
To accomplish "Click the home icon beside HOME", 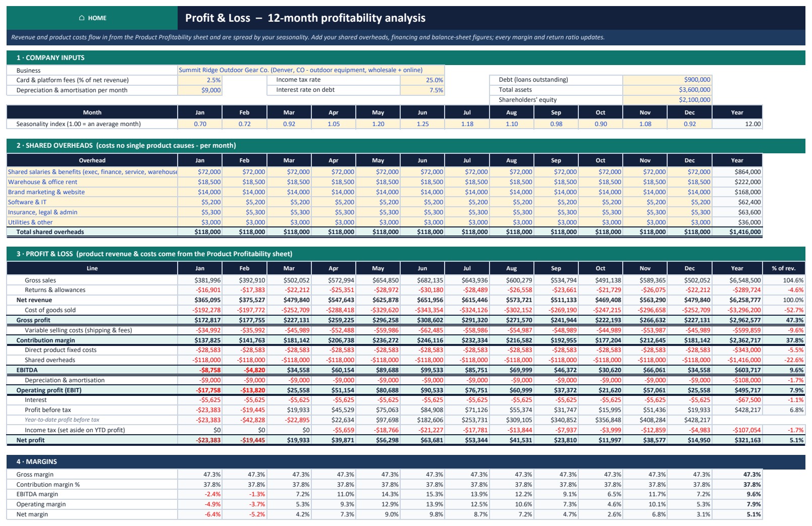I will 82,18.
